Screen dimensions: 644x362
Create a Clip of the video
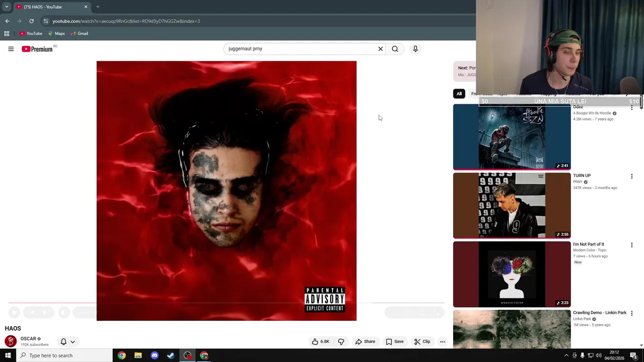pyautogui.click(x=422, y=341)
